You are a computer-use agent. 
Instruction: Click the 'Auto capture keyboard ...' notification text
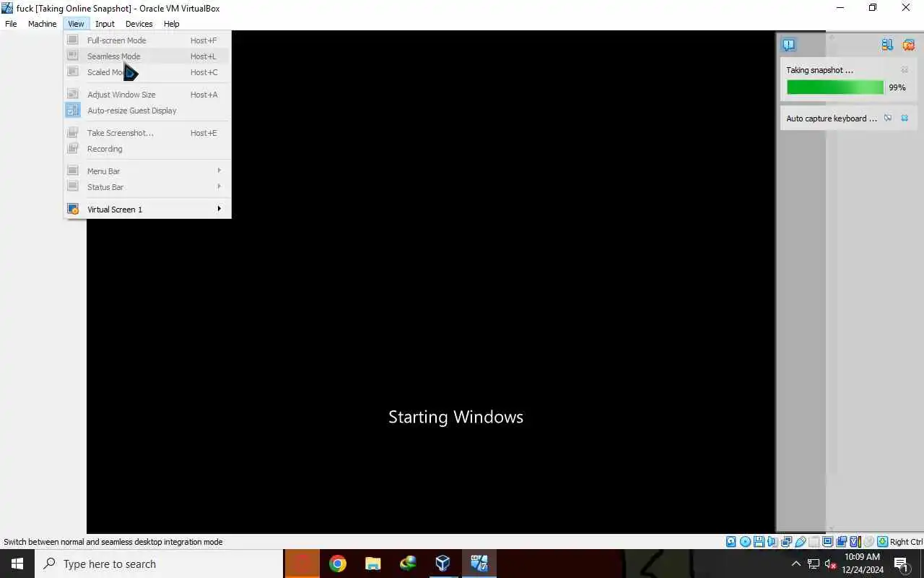click(x=832, y=118)
